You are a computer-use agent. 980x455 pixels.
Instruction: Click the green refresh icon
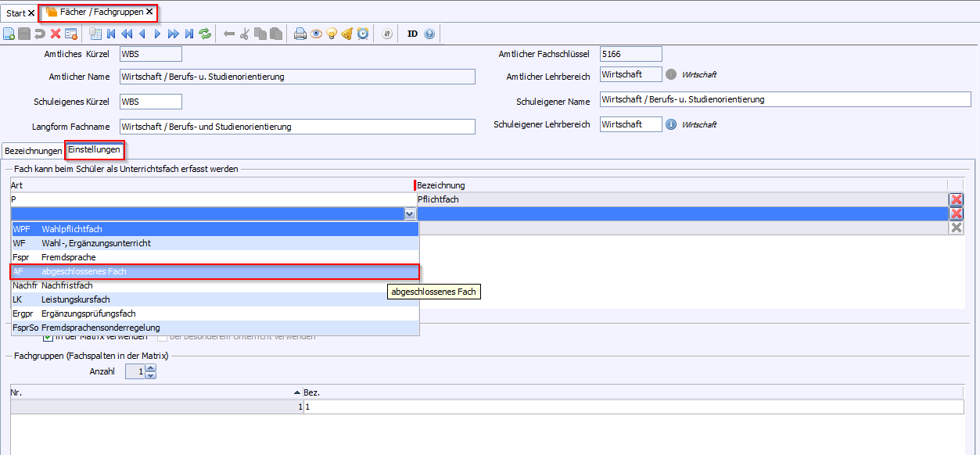tap(205, 34)
